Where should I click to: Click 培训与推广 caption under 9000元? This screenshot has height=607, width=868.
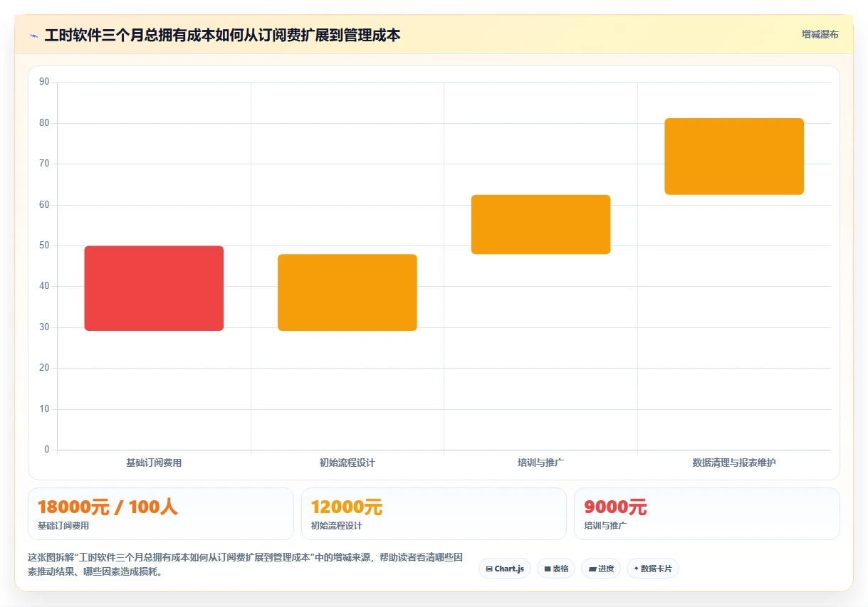(x=605, y=526)
